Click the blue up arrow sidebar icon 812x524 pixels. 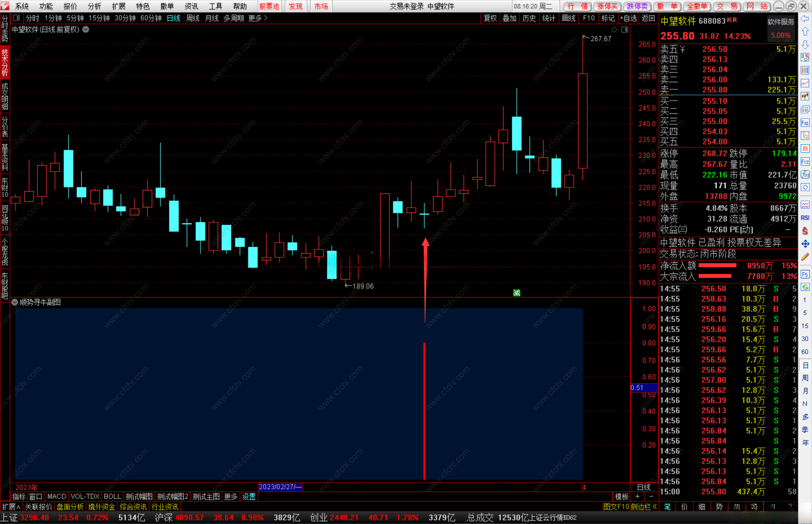(x=805, y=32)
